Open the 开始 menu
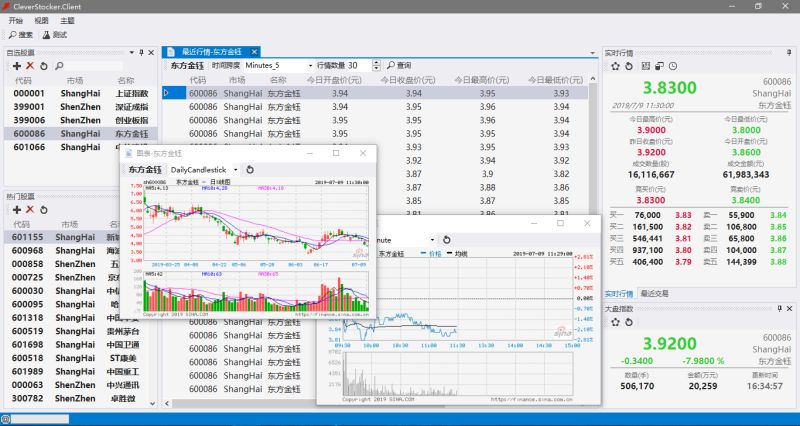This screenshot has width=800, height=426. tap(16, 21)
